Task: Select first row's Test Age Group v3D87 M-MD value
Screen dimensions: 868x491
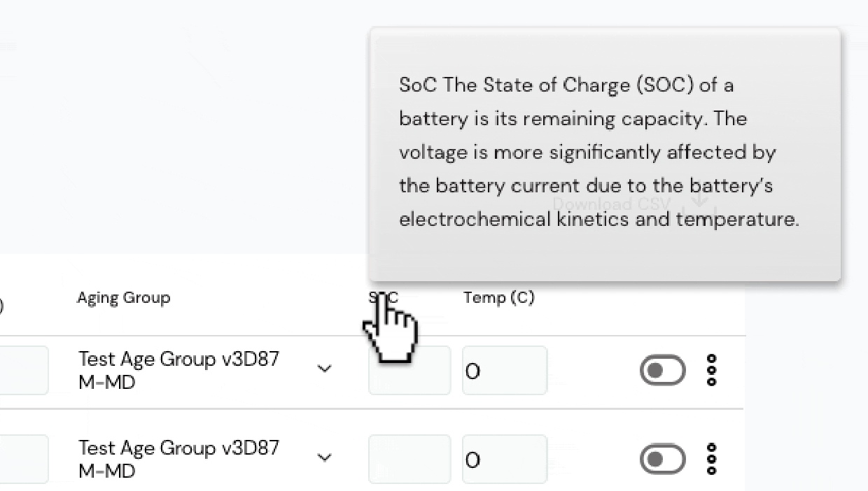Action: [x=179, y=370]
